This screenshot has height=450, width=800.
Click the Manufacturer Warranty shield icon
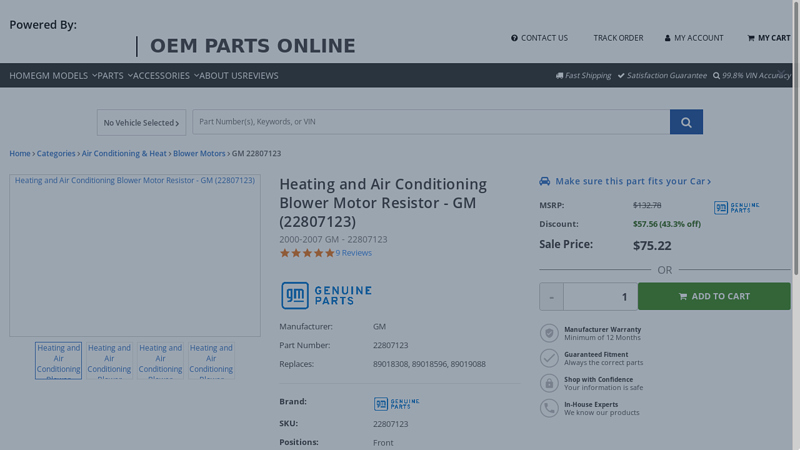[549, 333]
